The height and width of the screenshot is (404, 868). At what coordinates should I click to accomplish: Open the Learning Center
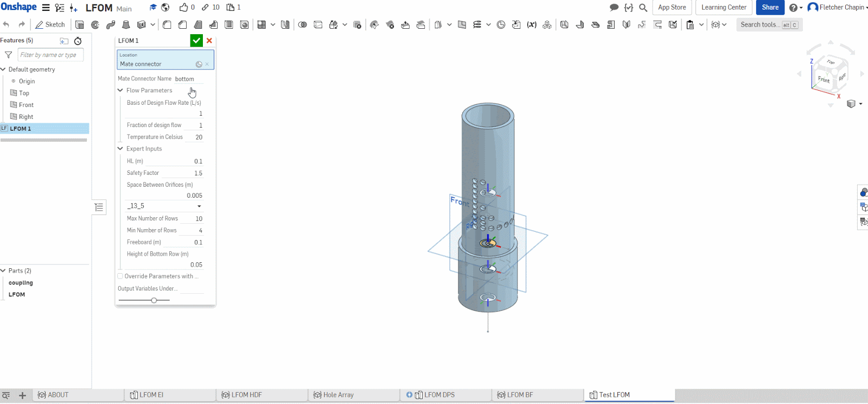724,8
